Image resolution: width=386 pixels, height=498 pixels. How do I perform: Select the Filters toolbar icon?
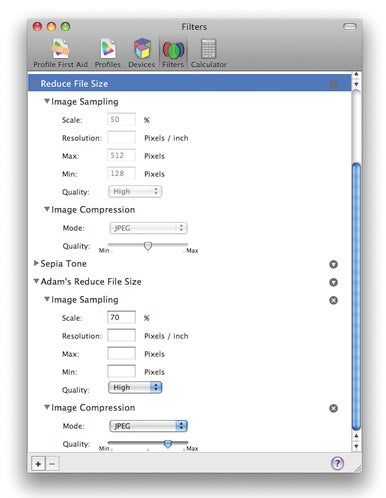173,53
